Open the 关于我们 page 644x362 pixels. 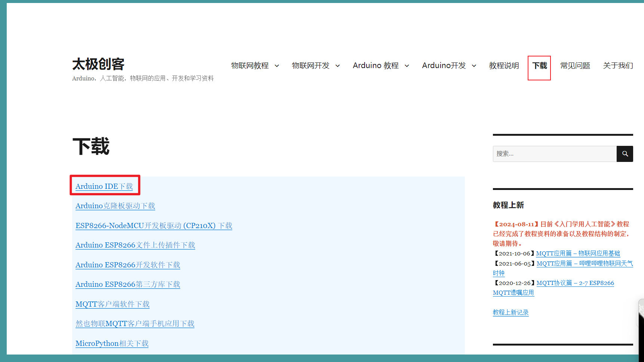pyautogui.click(x=618, y=65)
